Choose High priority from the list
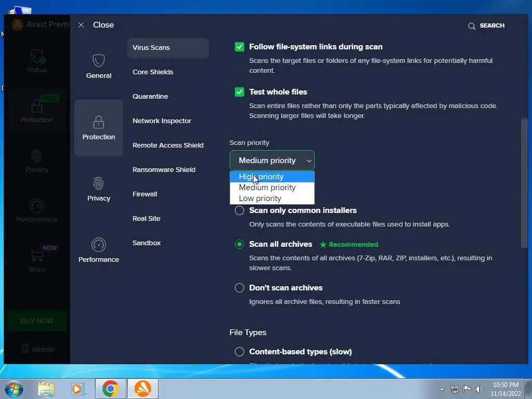 pyautogui.click(x=272, y=177)
